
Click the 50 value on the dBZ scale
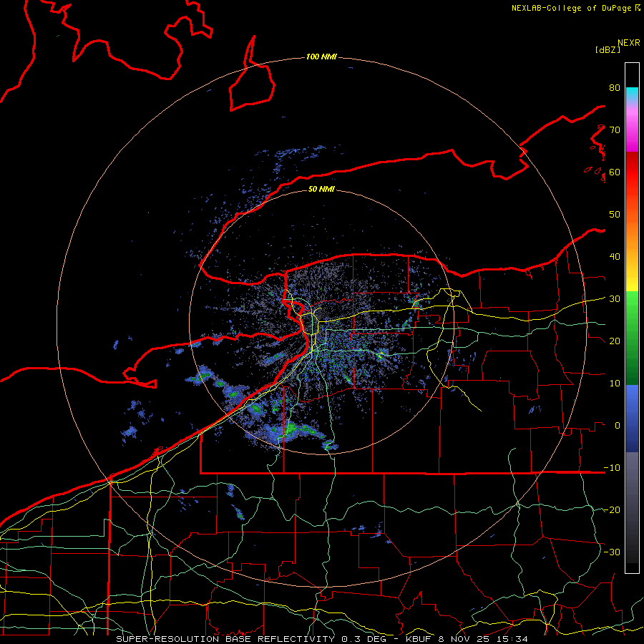[x=615, y=215]
